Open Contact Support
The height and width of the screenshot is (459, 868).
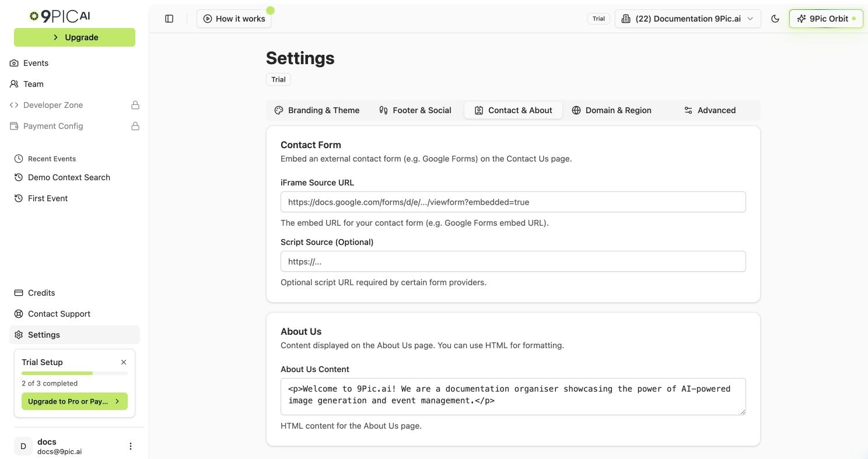[x=75, y=314]
